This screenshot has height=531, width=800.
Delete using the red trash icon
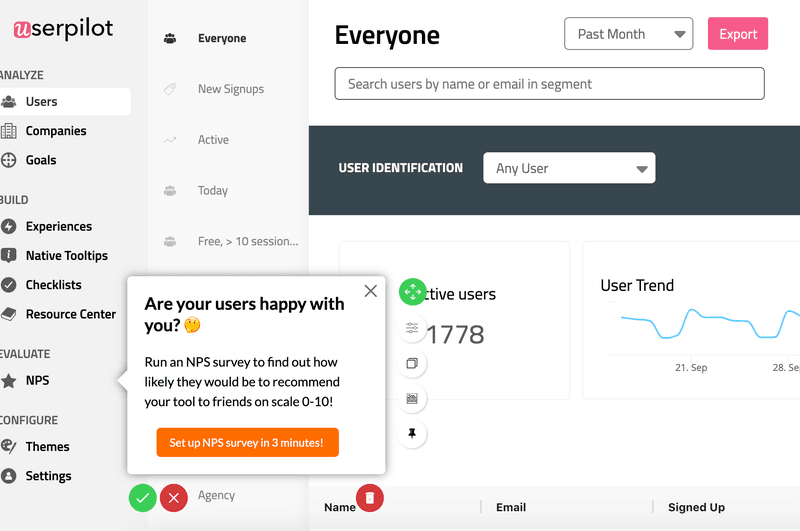[x=370, y=498]
